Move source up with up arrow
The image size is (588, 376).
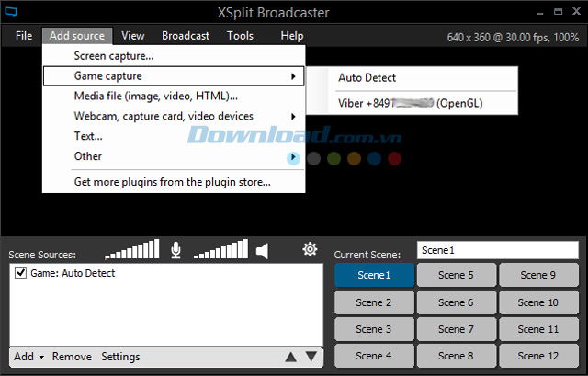tap(291, 357)
